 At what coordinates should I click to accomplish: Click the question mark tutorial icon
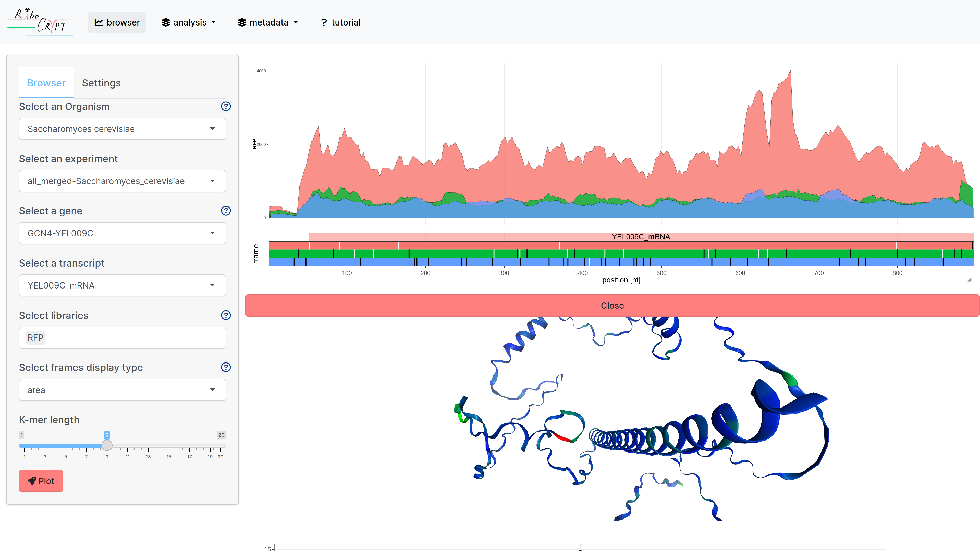tap(324, 22)
